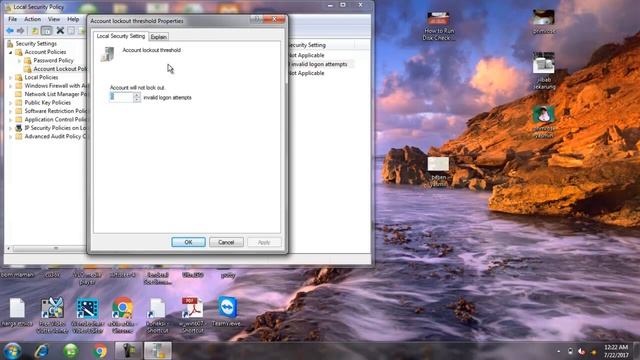The image size is (640, 360).
Task: Switch to the Explain tab
Action: (x=158, y=37)
